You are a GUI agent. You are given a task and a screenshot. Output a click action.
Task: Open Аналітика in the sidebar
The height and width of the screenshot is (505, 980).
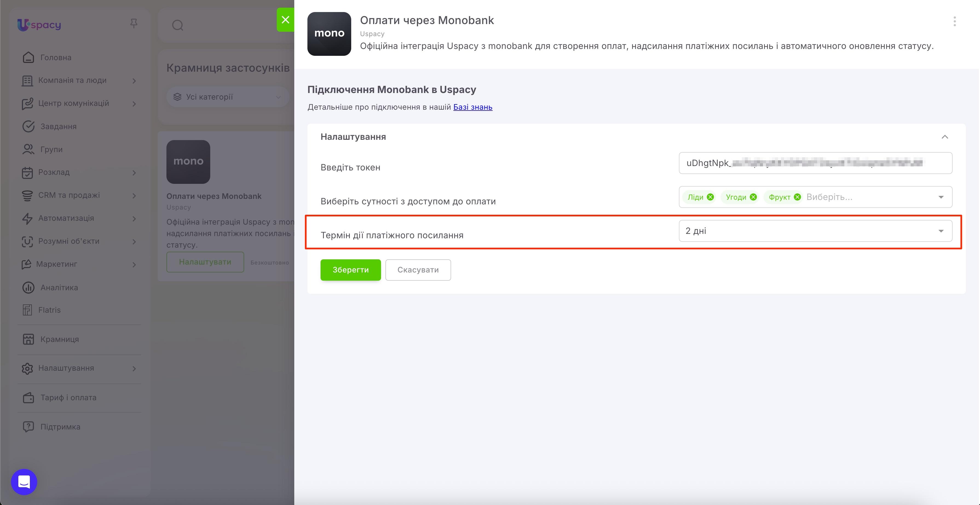point(59,288)
